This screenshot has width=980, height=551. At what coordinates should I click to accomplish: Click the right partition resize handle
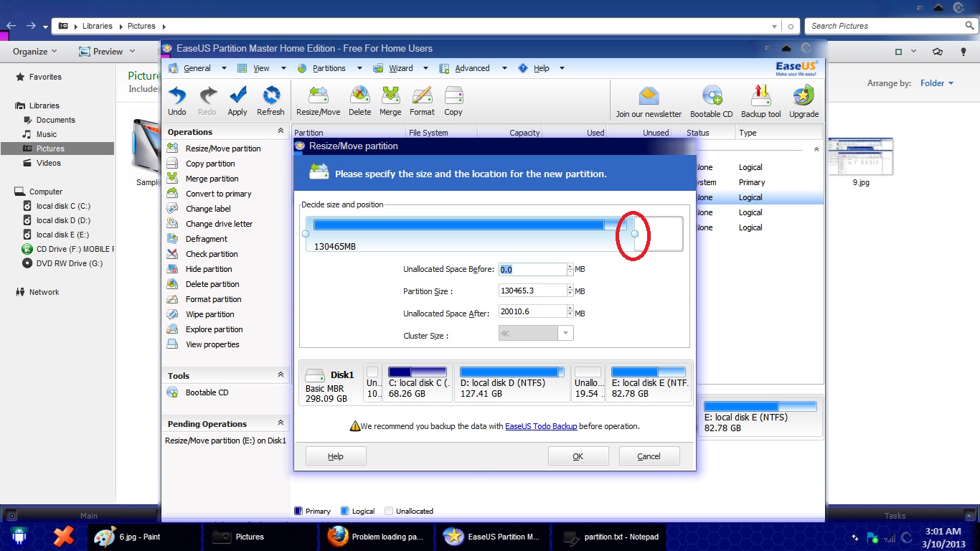click(x=634, y=234)
